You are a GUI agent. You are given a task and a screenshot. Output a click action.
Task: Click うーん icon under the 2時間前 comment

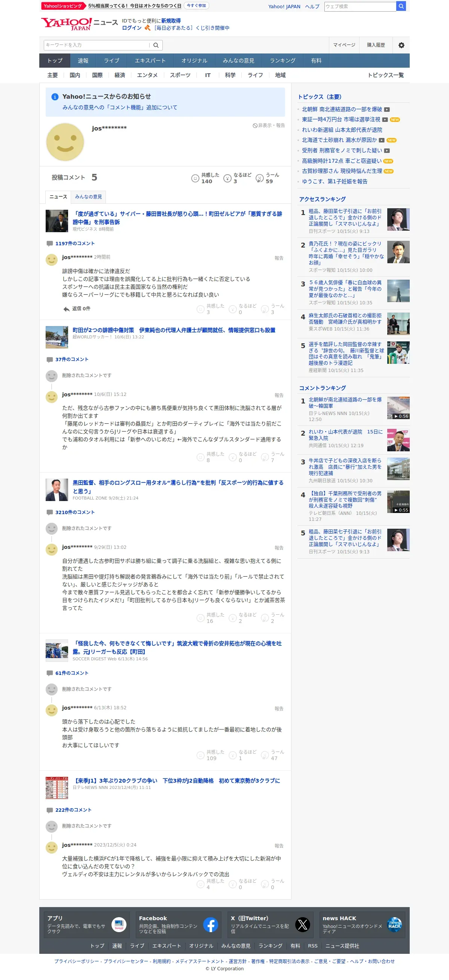[265, 309]
